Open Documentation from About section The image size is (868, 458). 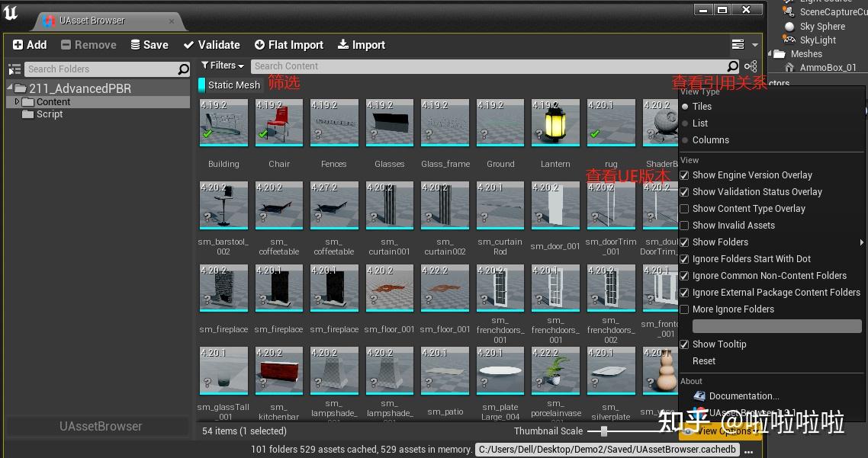pos(737,396)
